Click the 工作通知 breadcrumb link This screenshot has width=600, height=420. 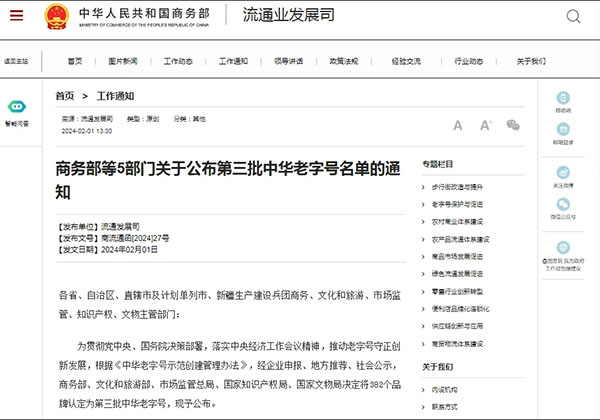point(115,96)
